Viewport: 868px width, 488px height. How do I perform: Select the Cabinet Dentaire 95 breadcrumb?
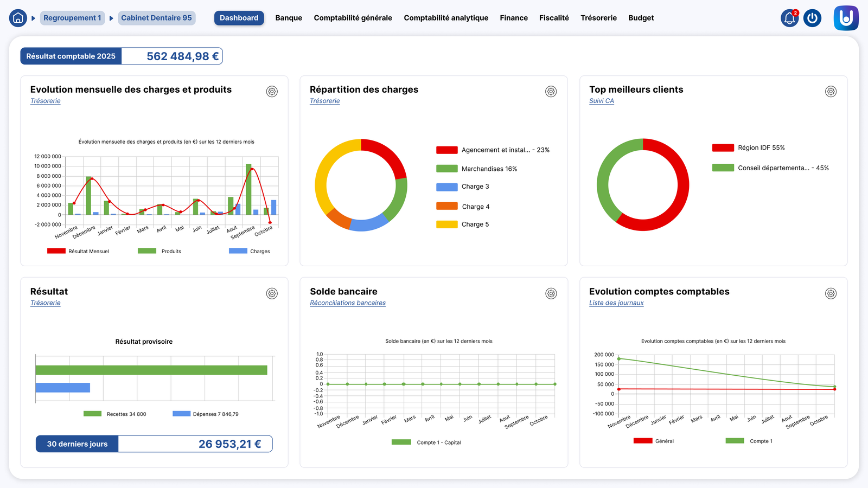click(x=156, y=18)
